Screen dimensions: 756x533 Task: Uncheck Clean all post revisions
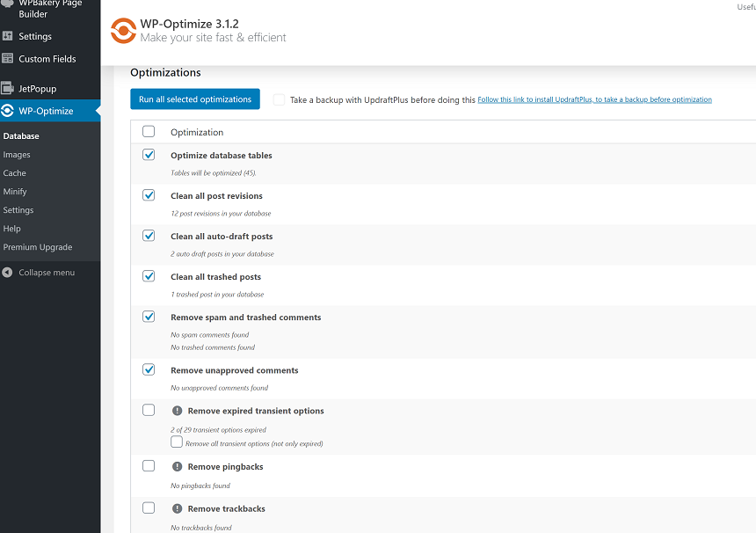(x=149, y=195)
